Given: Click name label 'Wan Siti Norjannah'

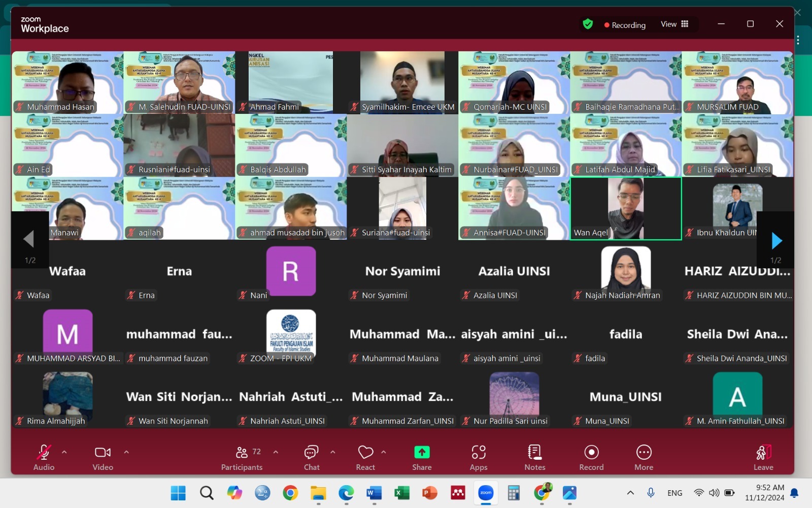Looking at the screenshot, I should [173, 421].
